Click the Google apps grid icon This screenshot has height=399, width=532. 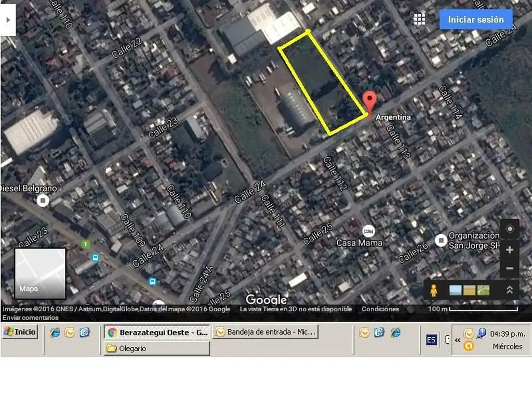coord(419,19)
